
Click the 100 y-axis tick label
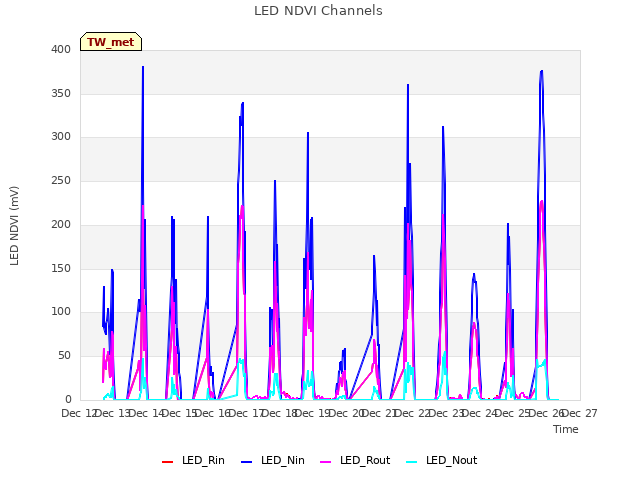pyautogui.click(x=61, y=311)
